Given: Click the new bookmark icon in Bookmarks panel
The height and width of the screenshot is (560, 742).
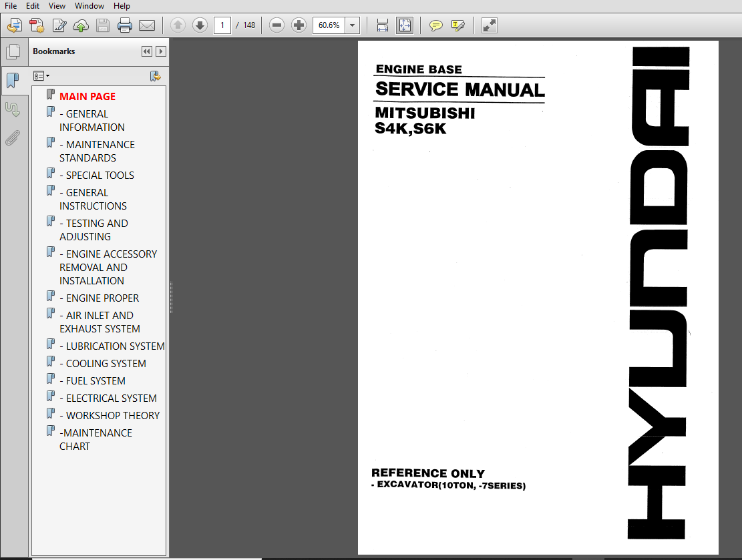Looking at the screenshot, I should tap(155, 76).
